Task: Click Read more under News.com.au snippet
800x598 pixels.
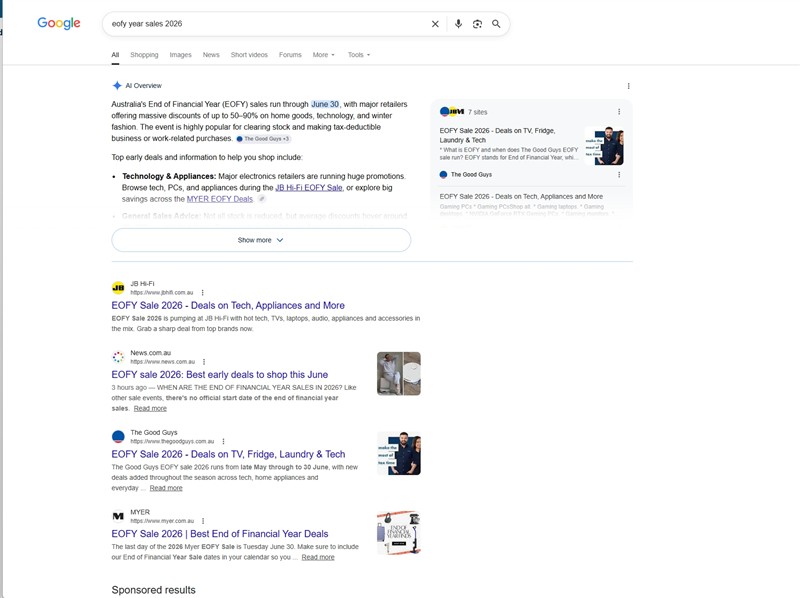Action: (x=150, y=408)
